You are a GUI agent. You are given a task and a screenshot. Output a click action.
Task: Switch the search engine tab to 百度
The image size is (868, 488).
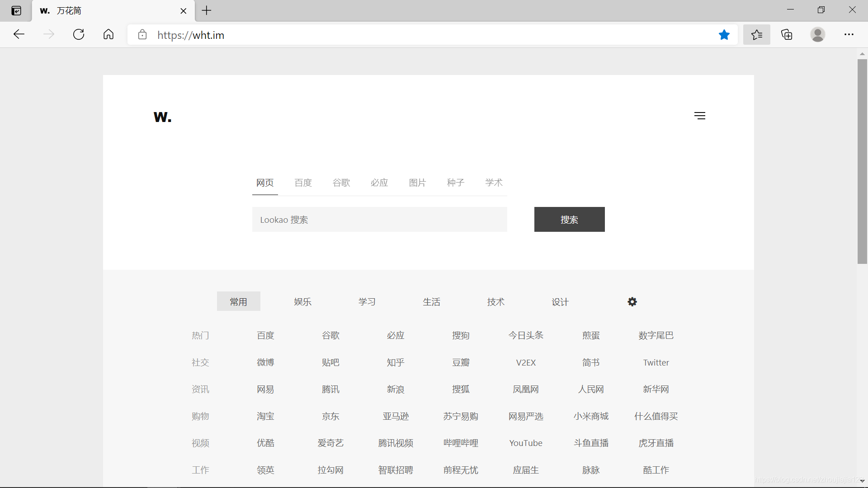pos(303,183)
